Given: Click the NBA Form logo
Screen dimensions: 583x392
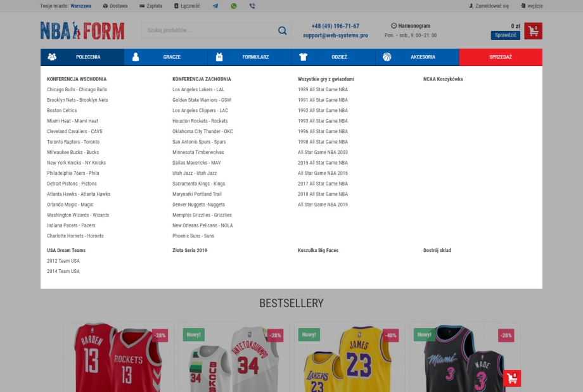Looking at the screenshot, I should pos(82,31).
